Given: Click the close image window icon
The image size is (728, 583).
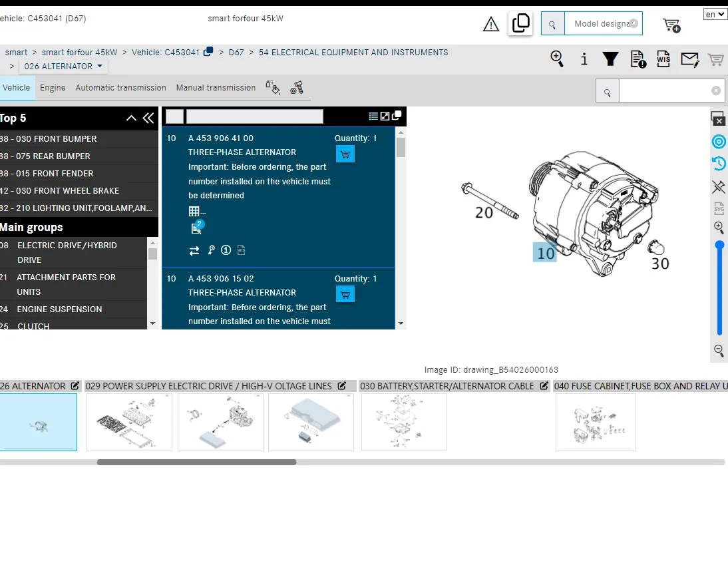Looking at the screenshot, I should [718, 118].
